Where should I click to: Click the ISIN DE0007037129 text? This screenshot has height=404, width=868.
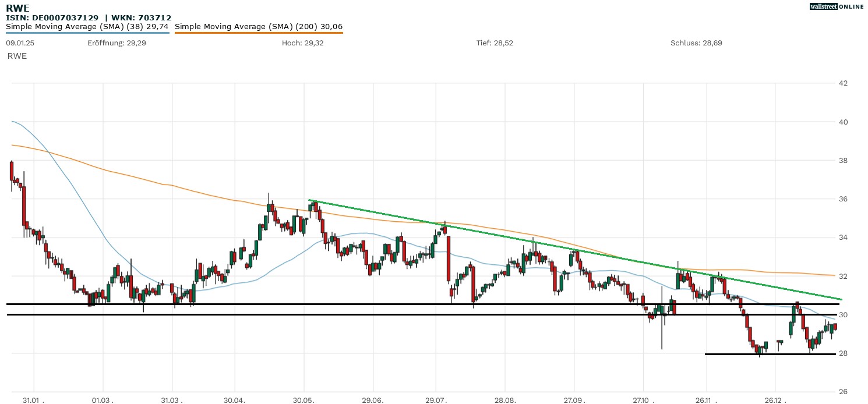click(x=52, y=18)
